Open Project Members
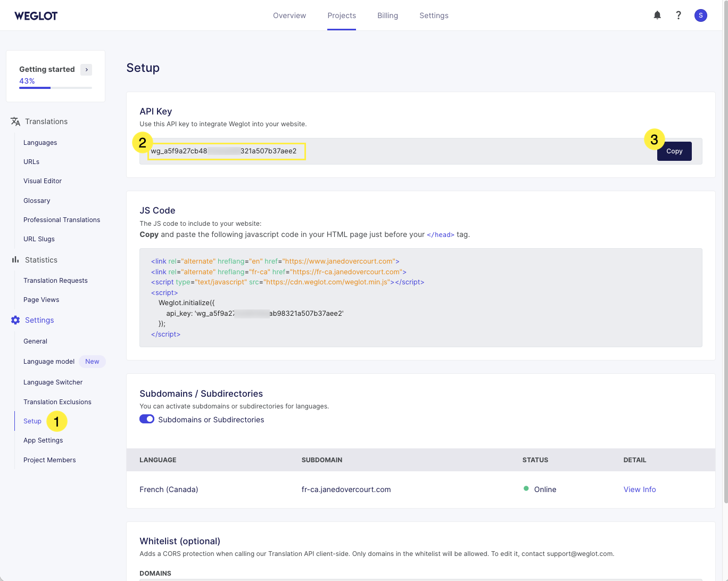Screen dimensions: 728x581 (49, 460)
